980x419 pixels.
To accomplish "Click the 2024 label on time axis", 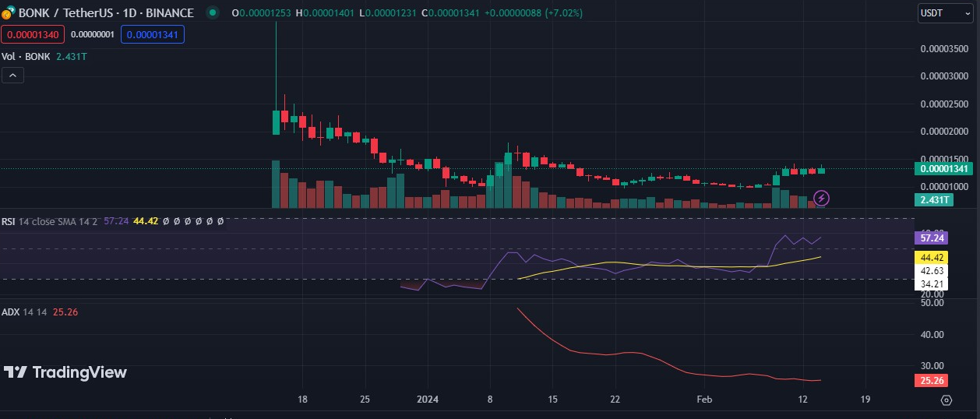I will 428,400.
